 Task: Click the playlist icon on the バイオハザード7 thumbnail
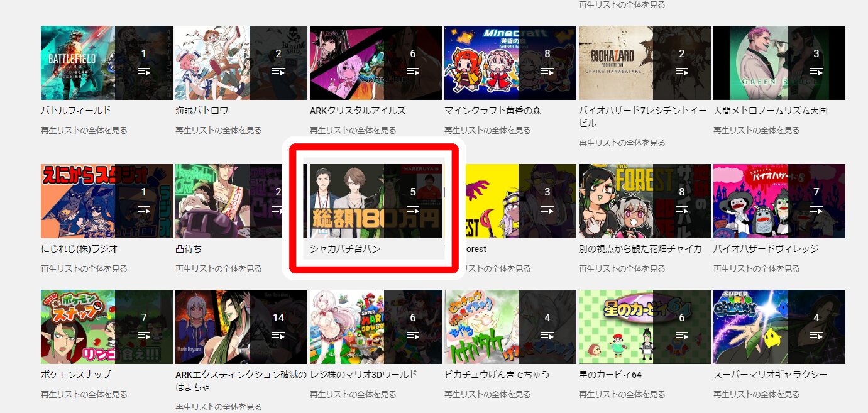click(682, 72)
